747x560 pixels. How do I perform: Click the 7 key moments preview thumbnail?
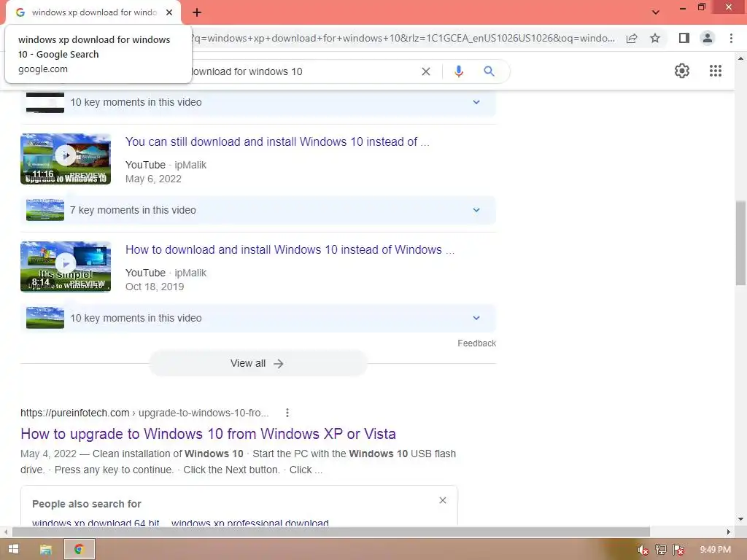click(x=44, y=210)
